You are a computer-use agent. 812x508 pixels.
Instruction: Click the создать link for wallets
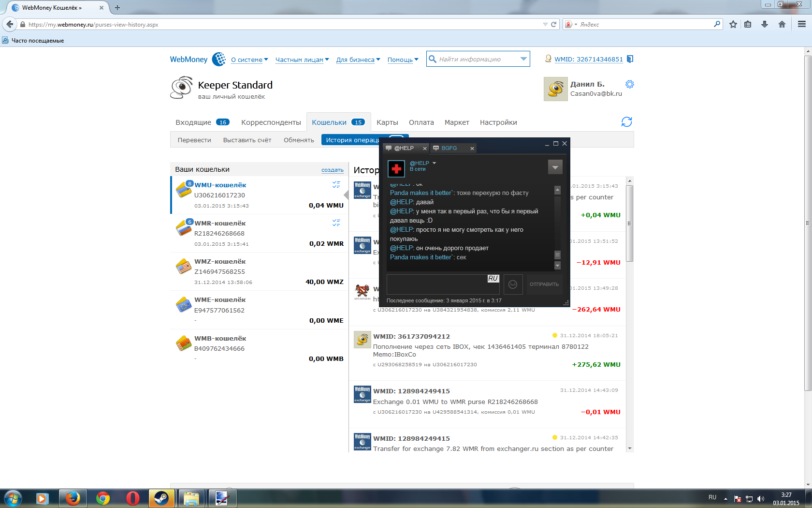pyautogui.click(x=333, y=170)
